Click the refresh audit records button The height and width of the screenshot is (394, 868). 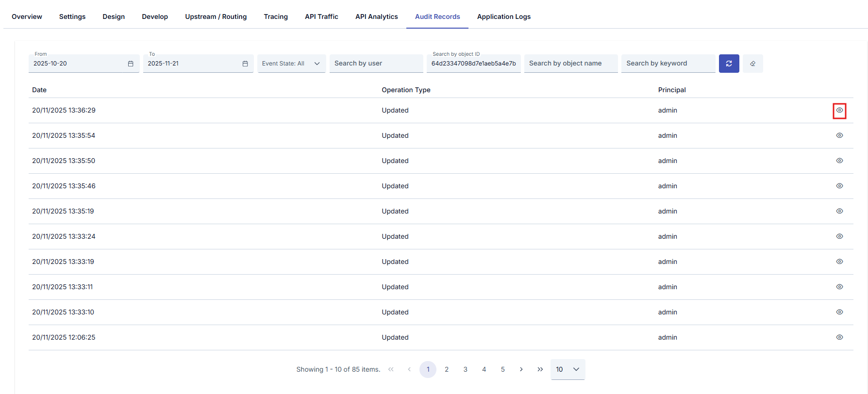(x=729, y=64)
